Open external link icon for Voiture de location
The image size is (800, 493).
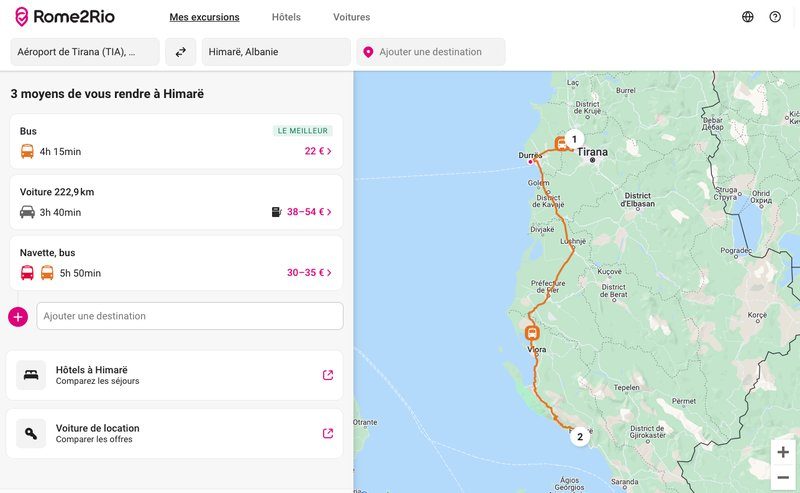coord(328,433)
